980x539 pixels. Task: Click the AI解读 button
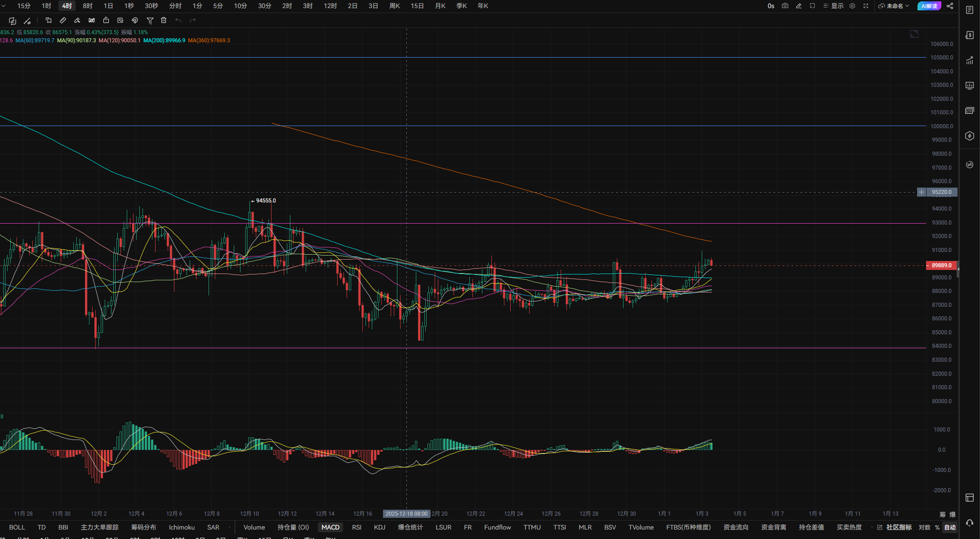(929, 6)
